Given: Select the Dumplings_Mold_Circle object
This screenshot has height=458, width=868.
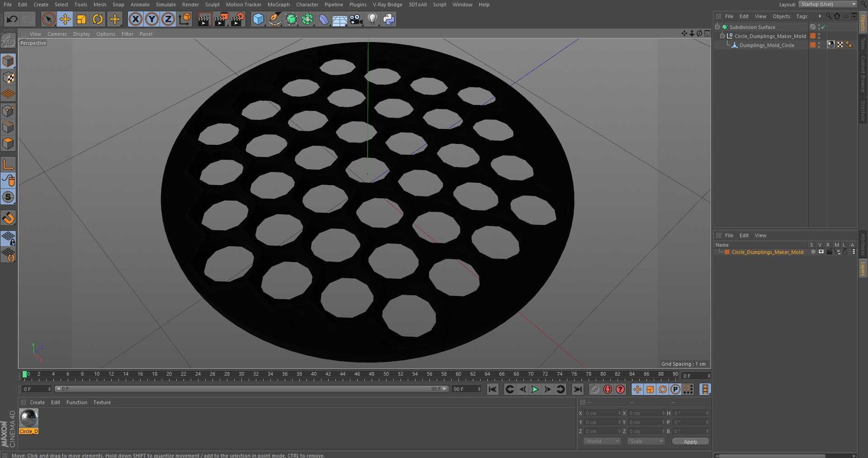Looking at the screenshot, I should click(x=767, y=45).
